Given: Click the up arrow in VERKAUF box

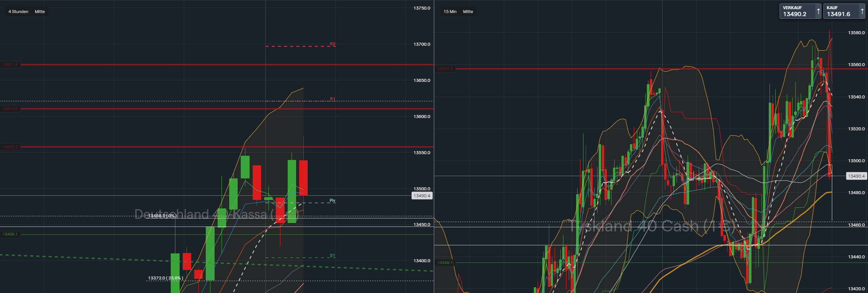Looking at the screenshot, I should 818,12.
